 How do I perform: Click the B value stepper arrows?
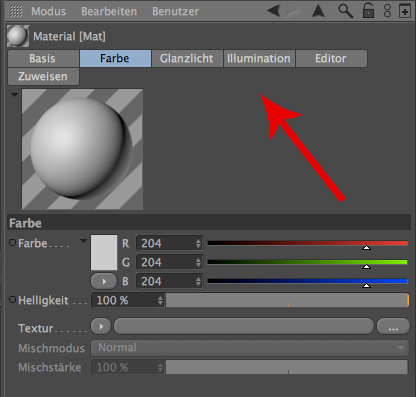(x=198, y=281)
